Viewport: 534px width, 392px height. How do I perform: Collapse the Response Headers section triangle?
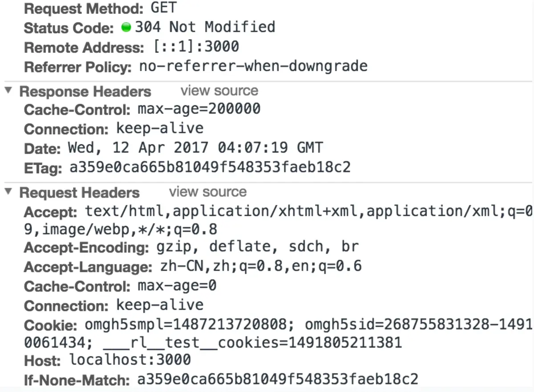(8, 91)
